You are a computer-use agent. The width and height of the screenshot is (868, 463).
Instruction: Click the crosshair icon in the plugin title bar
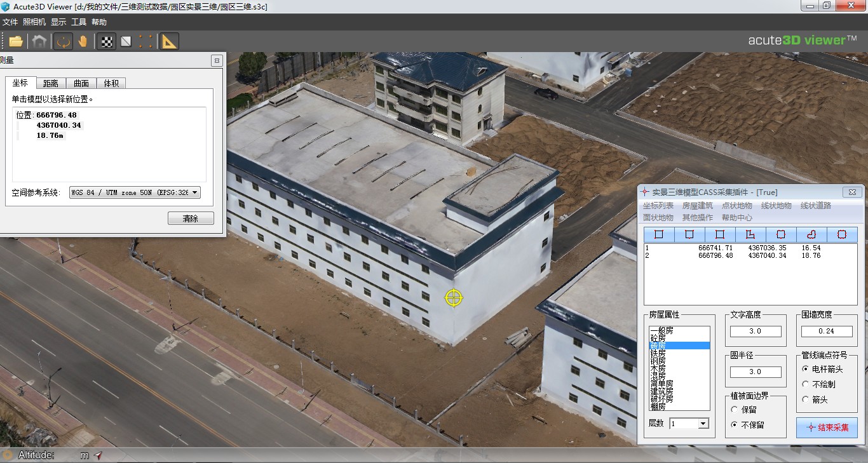(646, 192)
